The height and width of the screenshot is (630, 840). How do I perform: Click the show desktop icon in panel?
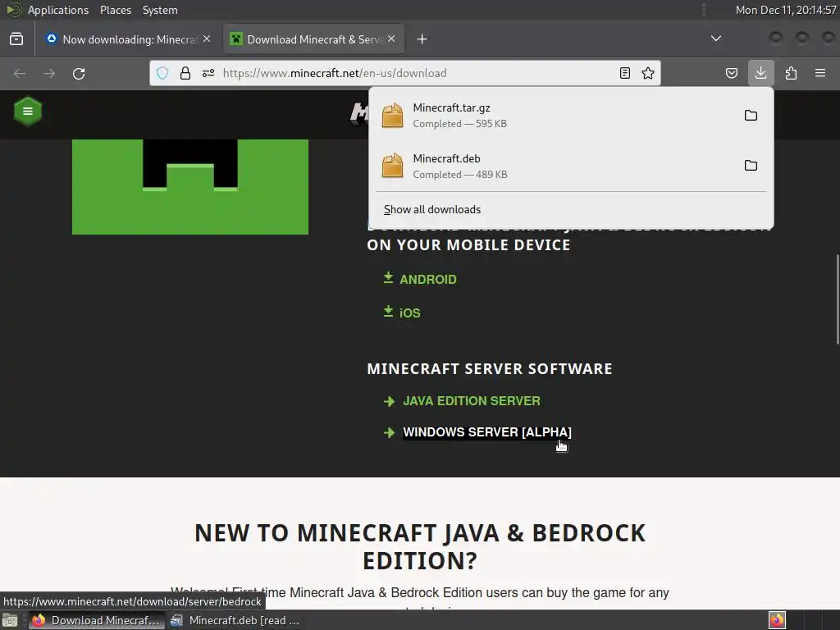pyautogui.click(x=10, y=620)
